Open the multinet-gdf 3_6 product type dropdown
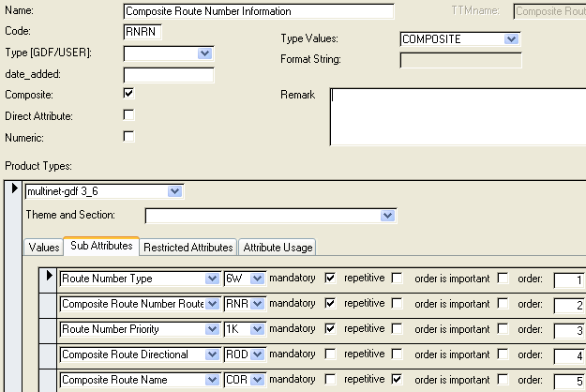 [174, 191]
